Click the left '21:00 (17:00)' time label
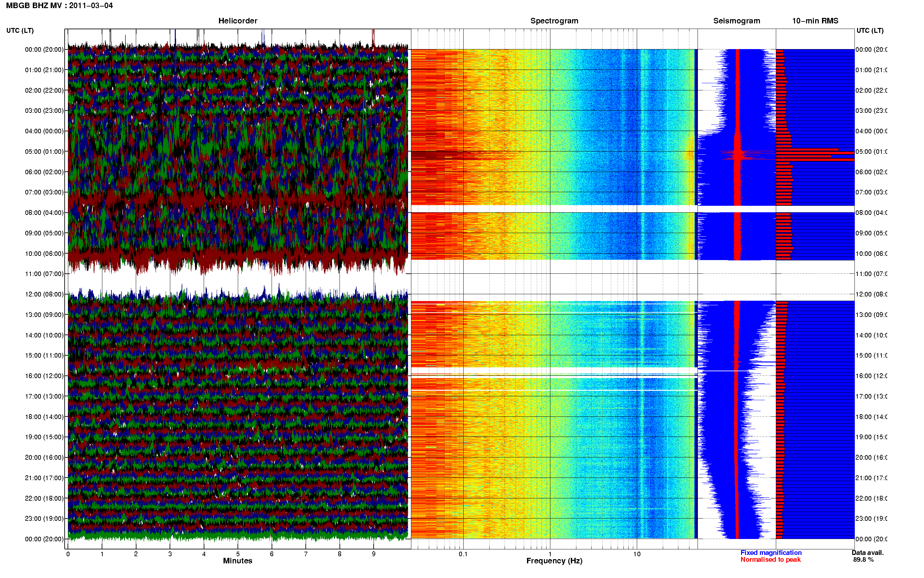Image resolution: width=924 pixels, height=578 pixels. click(44, 478)
